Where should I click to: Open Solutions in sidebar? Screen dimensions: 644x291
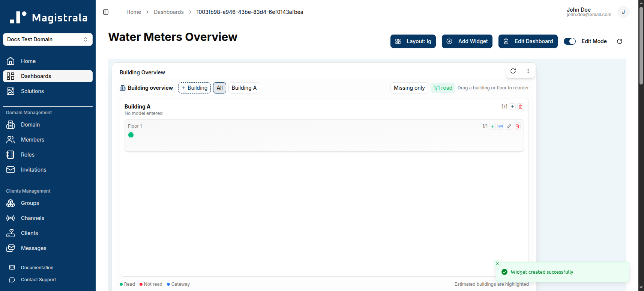pos(48,91)
